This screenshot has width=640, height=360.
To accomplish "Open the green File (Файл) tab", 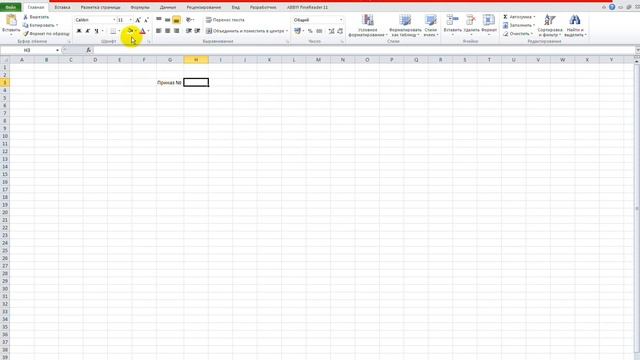I will coord(11,7).
